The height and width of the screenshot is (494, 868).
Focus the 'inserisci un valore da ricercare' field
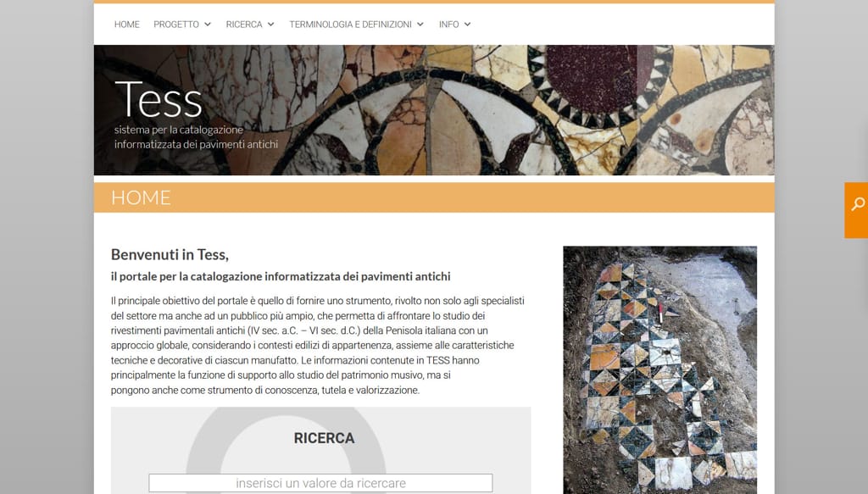coord(320,483)
